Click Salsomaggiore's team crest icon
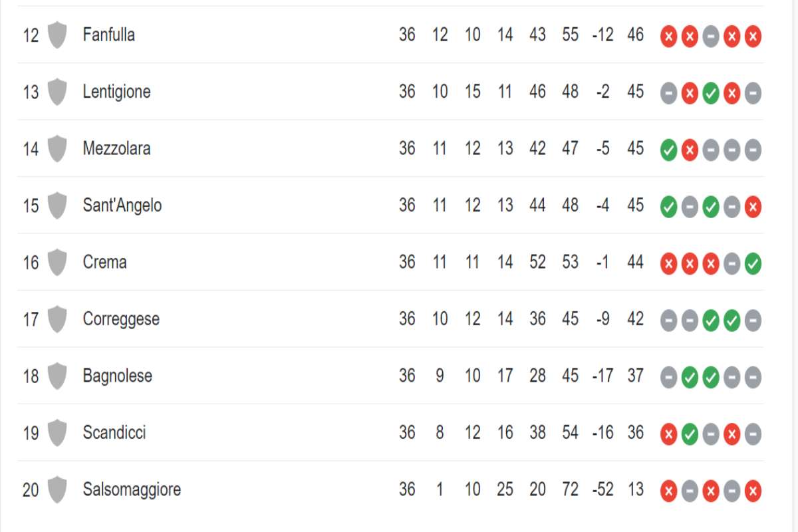The image size is (798, 532). (x=57, y=490)
